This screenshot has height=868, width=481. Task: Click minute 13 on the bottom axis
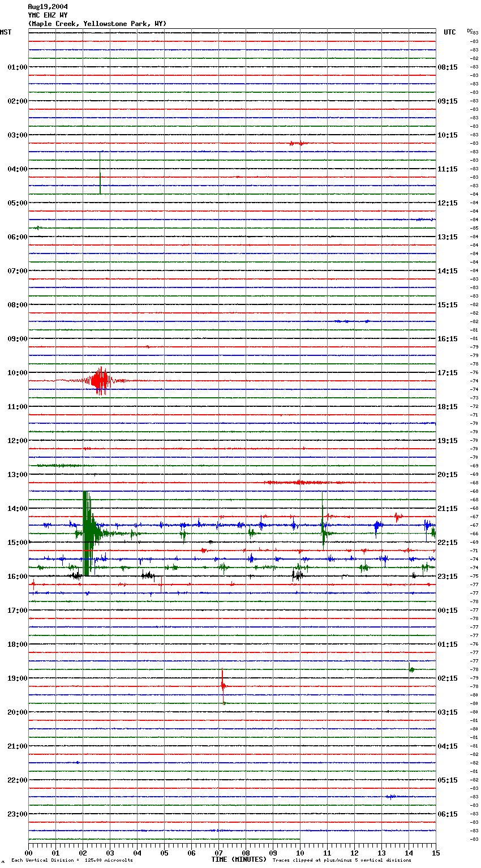click(381, 853)
